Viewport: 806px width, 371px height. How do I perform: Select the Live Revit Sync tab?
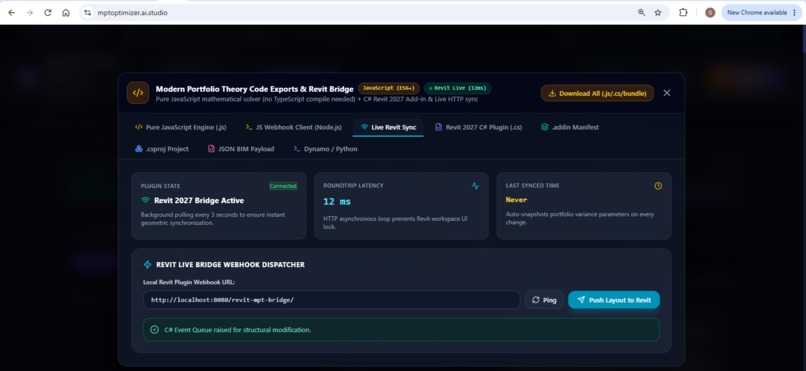[x=388, y=127]
